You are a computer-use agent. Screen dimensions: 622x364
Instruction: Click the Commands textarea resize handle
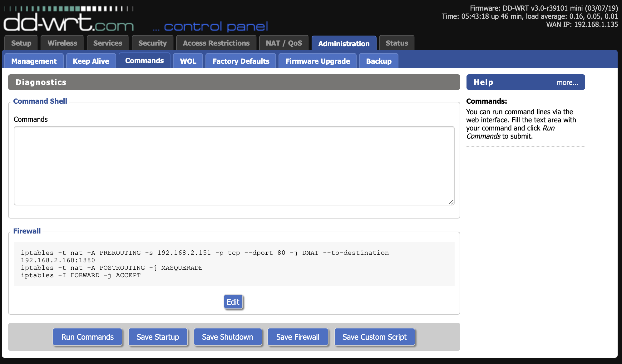coord(451,202)
